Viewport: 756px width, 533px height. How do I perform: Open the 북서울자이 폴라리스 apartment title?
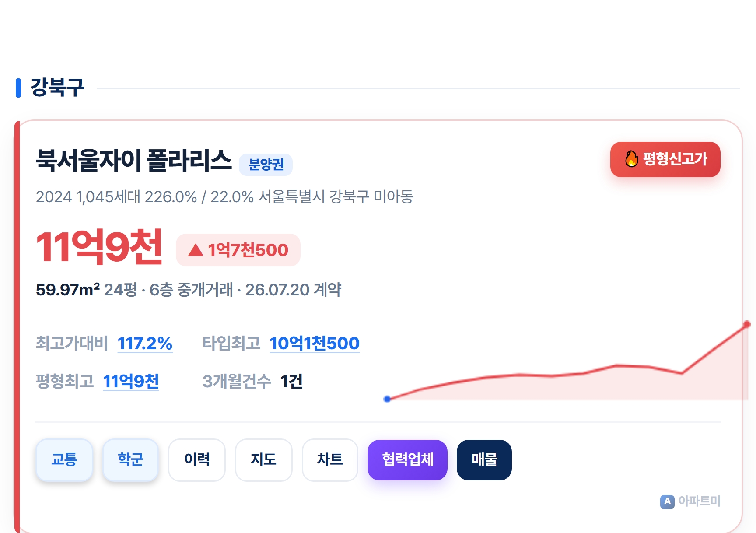(133, 161)
